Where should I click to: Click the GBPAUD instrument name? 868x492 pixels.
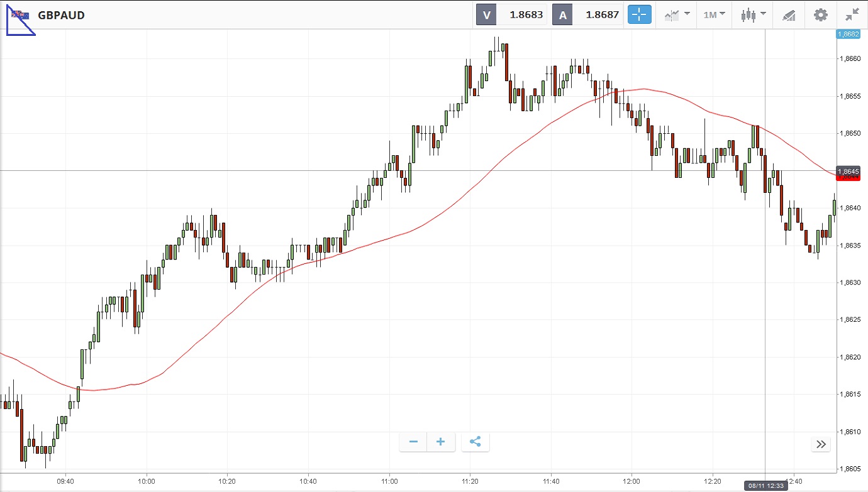[61, 15]
